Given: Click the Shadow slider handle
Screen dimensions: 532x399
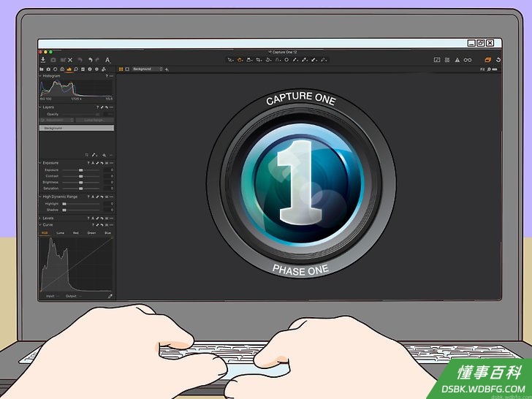Looking at the screenshot, I should 64,210.
